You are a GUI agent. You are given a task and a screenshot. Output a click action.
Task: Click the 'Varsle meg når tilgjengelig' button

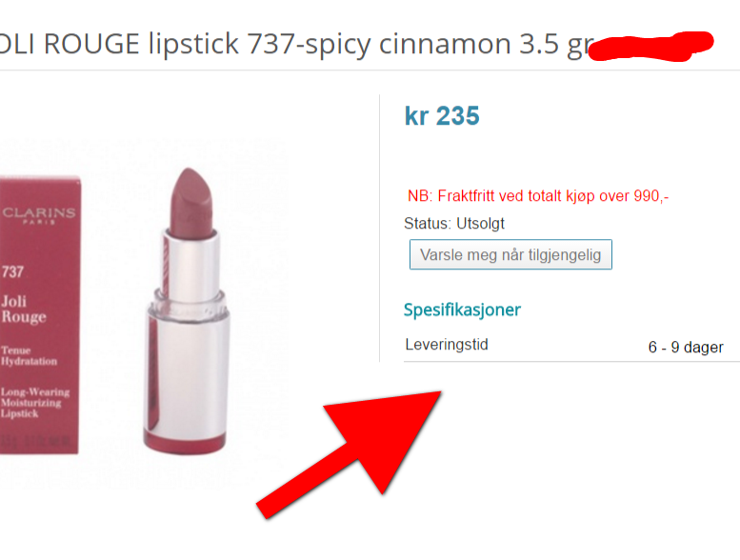pos(510,254)
